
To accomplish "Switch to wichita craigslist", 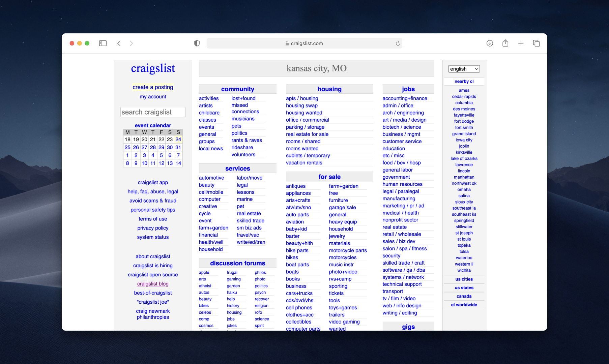I will [464, 270].
